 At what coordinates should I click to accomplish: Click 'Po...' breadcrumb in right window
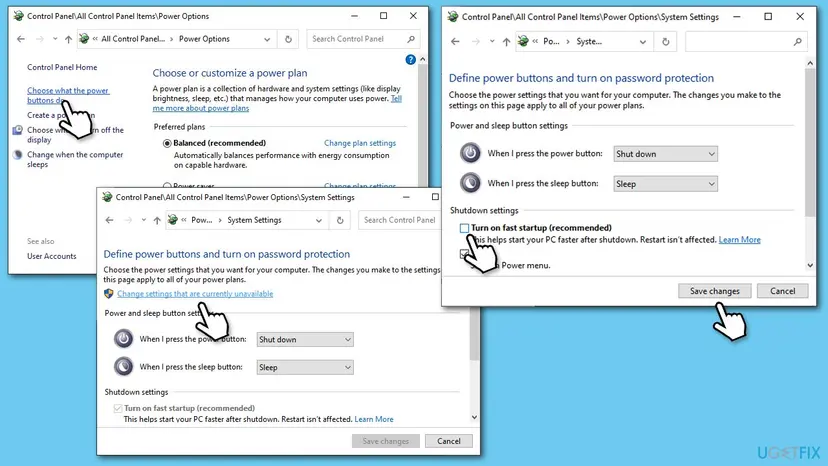click(x=551, y=42)
